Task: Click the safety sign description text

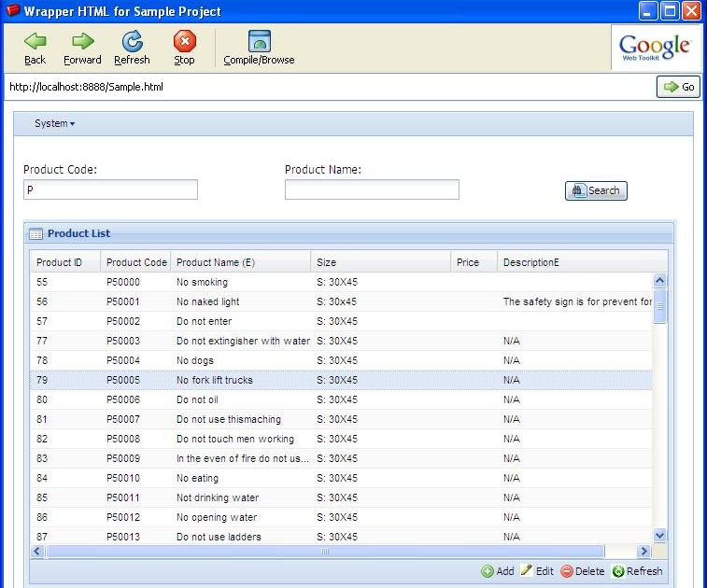Action: tap(577, 301)
